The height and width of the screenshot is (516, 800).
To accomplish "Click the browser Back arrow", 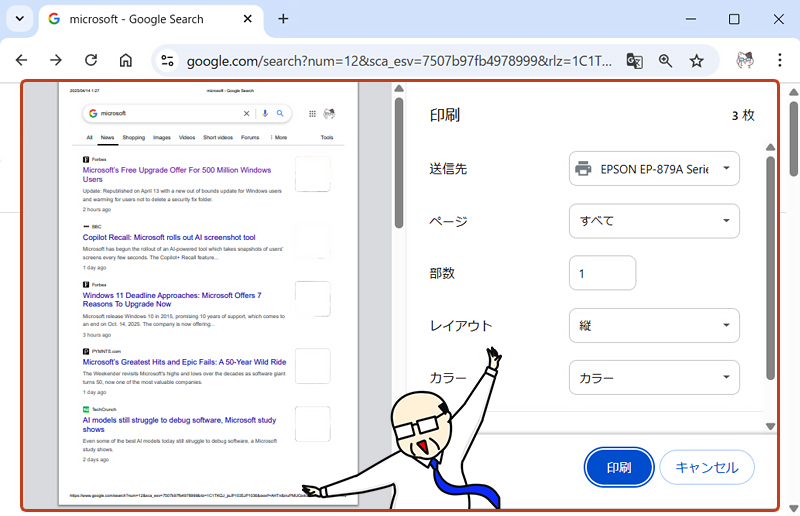I will 21,60.
